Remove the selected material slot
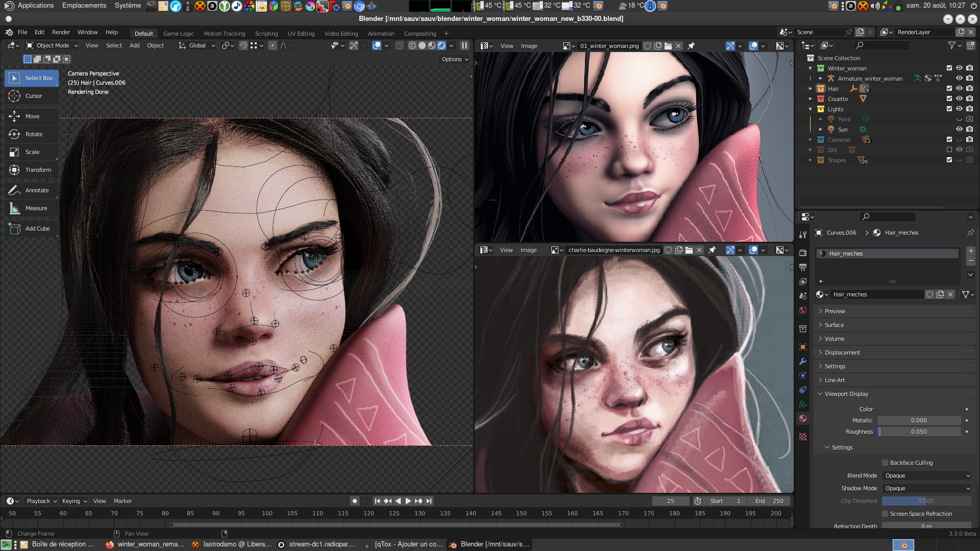The width and height of the screenshot is (980, 551). (x=971, y=261)
